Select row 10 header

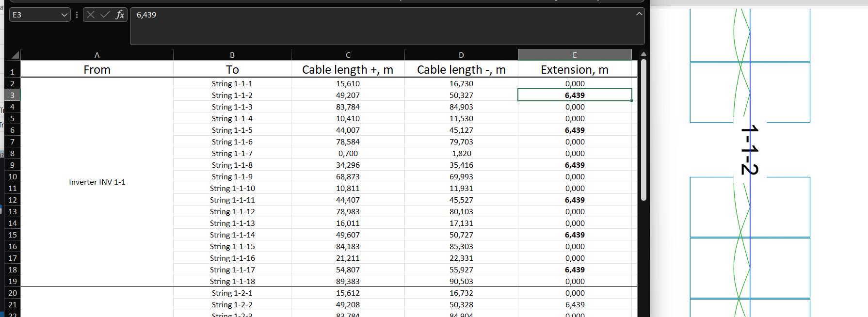(12, 176)
